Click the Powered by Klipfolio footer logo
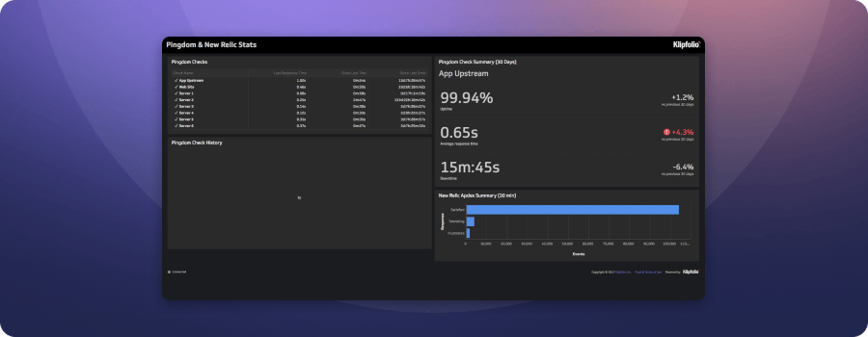The width and height of the screenshot is (868, 337). coord(690,272)
